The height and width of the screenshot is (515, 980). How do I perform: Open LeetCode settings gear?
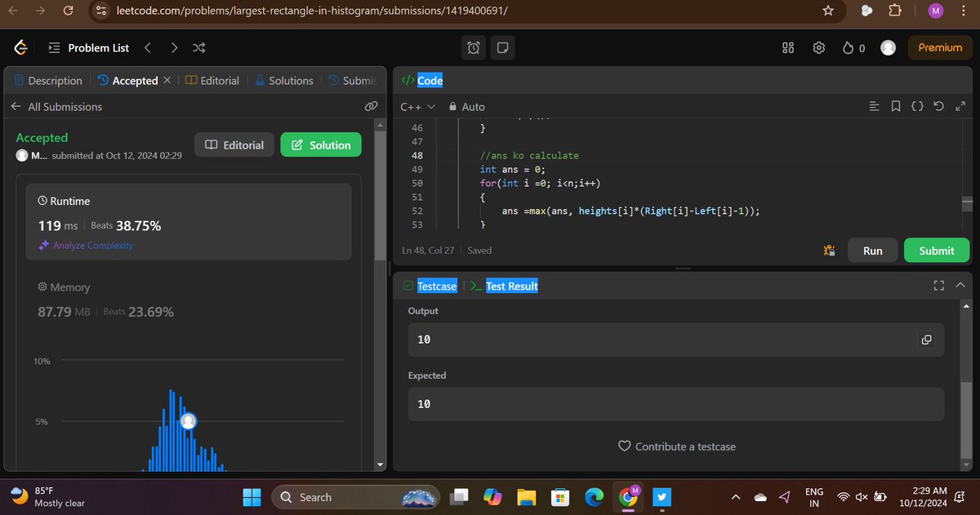point(818,48)
